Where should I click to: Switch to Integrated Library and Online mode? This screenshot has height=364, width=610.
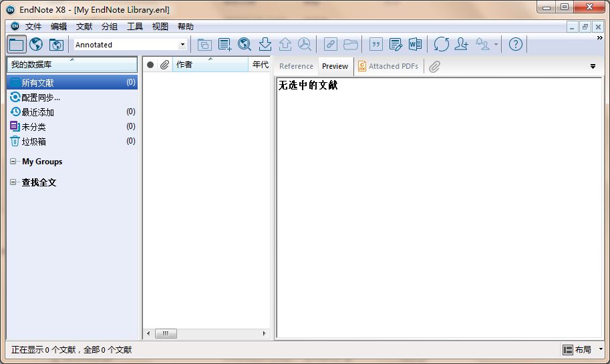coord(56,44)
